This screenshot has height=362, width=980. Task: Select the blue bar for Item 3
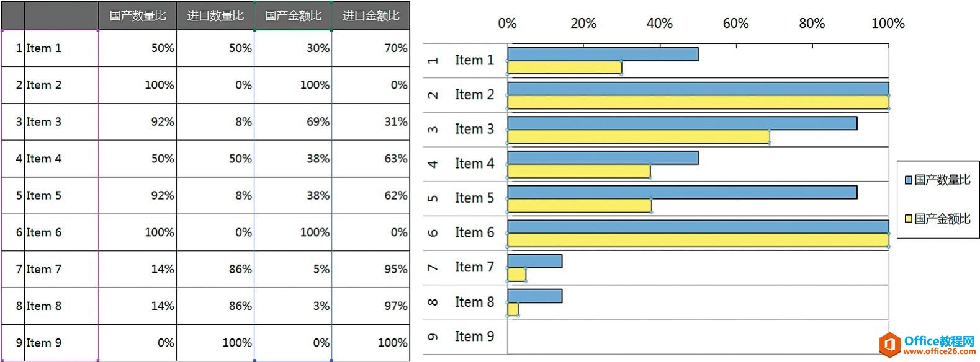click(x=681, y=123)
